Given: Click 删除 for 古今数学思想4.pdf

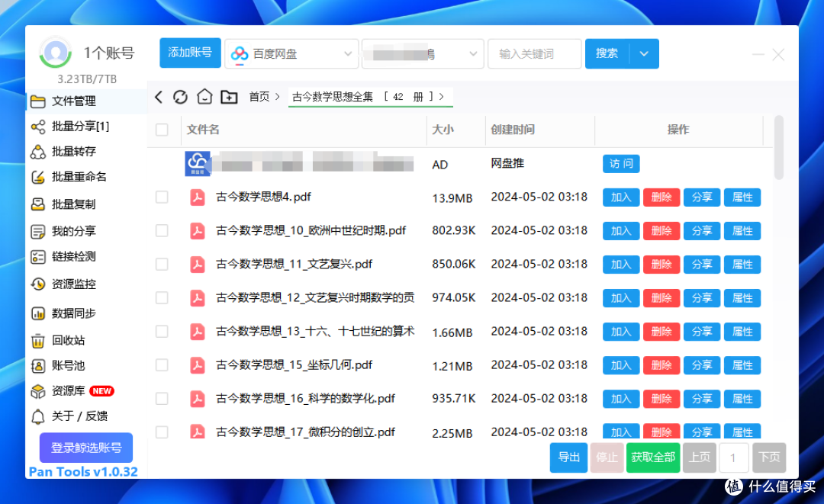Looking at the screenshot, I should click(661, 197).
